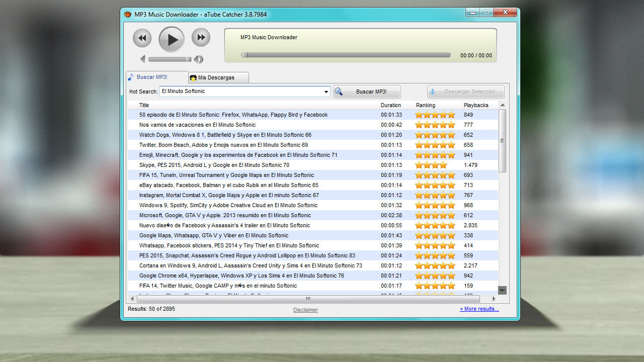644x362 pixels.
Task: Click the playback progress seek bar
Action: click(x=346, y=55)
